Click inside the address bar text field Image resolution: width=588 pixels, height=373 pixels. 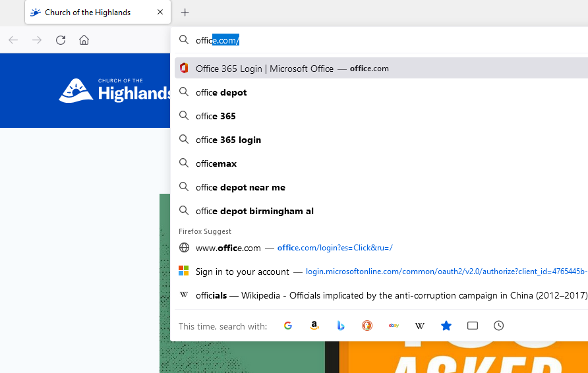tap(396, 40)
